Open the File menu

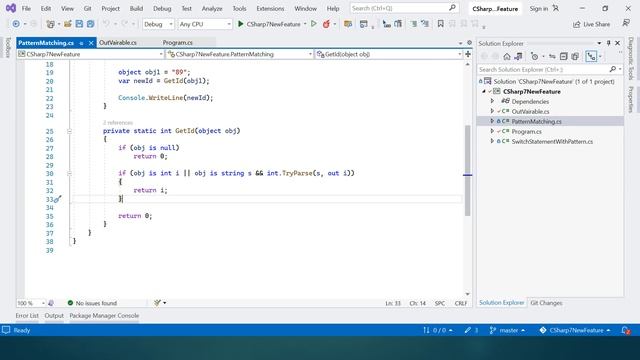pyautogui.click(x=26, y=8)
